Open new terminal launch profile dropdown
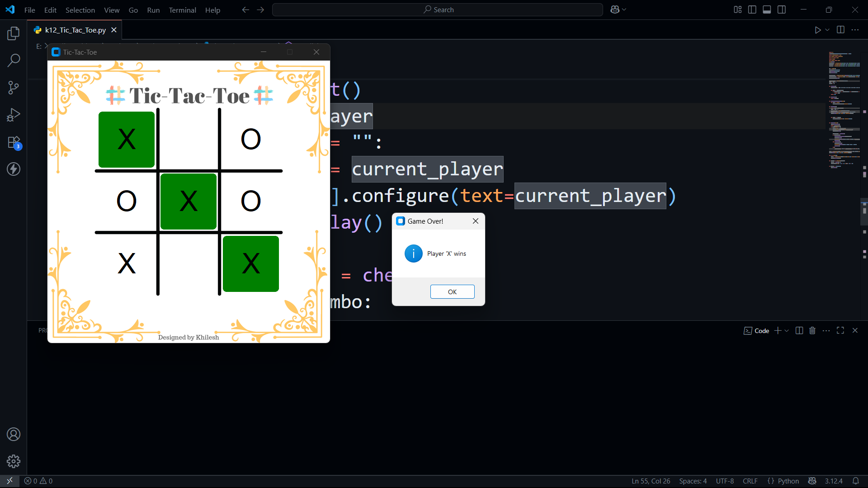This screenshot has height=488, width=868. (x=787, y=331)
